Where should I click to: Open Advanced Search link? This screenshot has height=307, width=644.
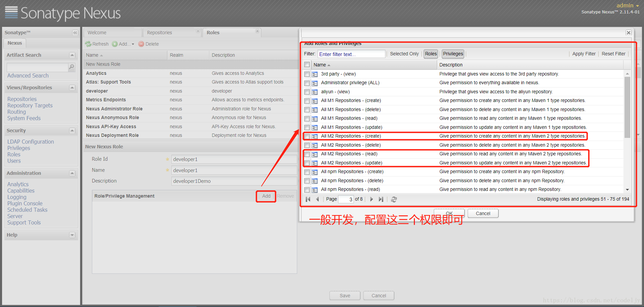pyautogui.click(x=28, y=76)
